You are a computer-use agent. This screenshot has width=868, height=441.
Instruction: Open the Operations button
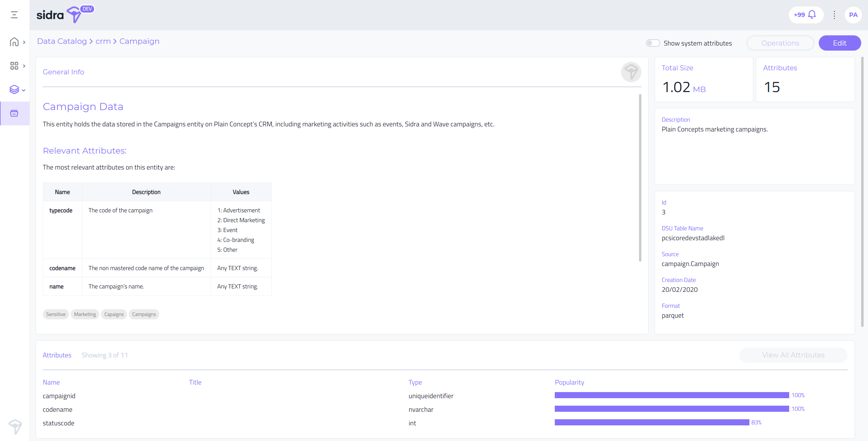[x=780, y=43]
